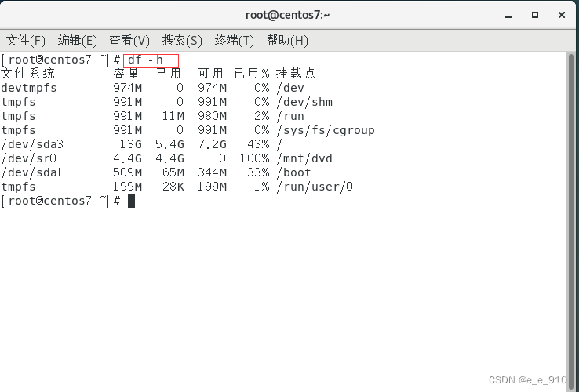Close the root@centos7 terminal window
Image resolution: width=579 pixels, height=392 pixels.
pos(562,15)
